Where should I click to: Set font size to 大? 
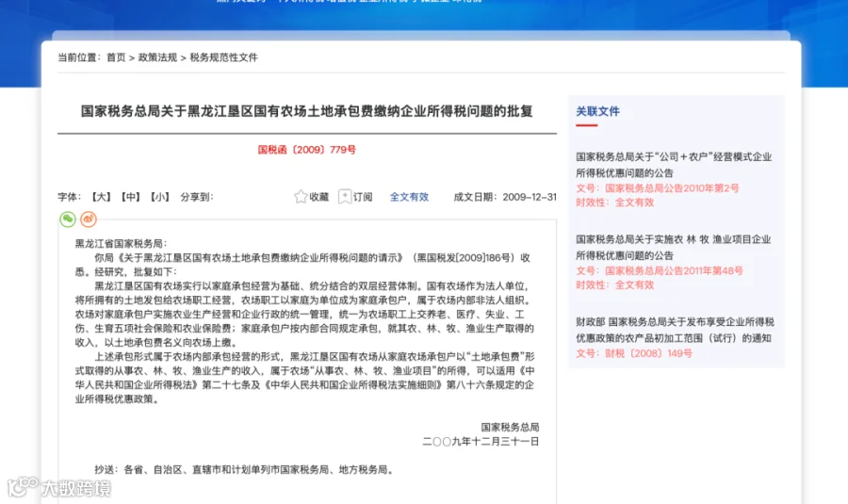click(x=101, y=197)
